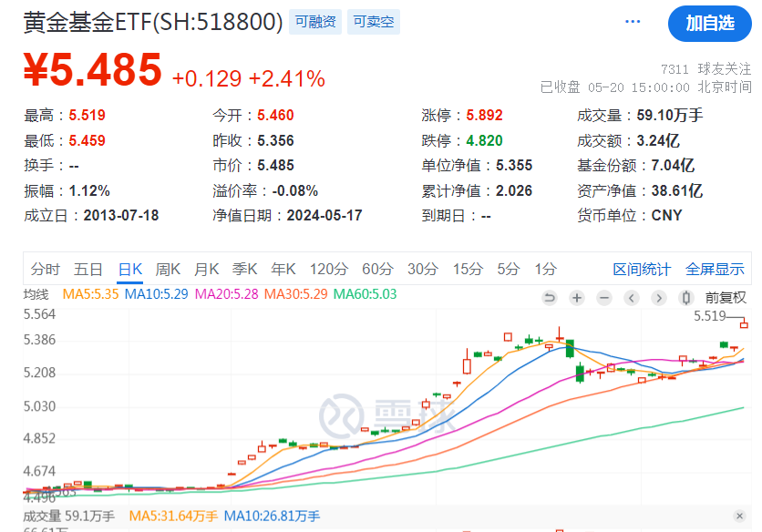Viewport: 762px width, 532px height.
Task: Click the 成交量 value 59.10万手
Action: coord(670,115)
